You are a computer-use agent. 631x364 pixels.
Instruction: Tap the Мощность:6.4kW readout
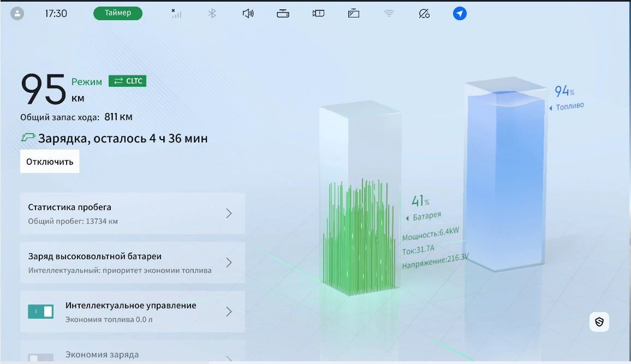click(431, 234)
